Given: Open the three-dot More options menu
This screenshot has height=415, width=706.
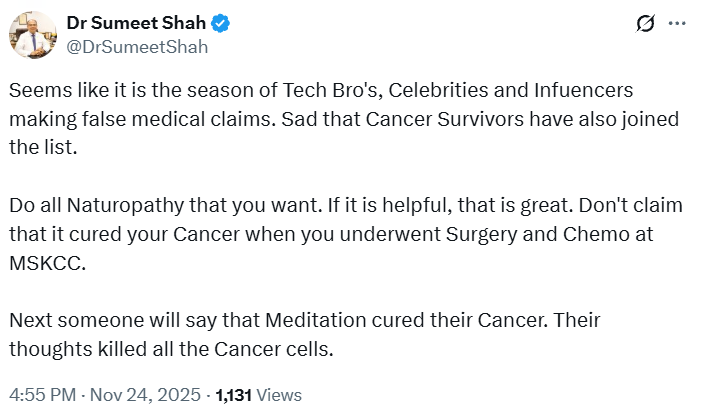Looking at the screenshot, I should point(677,24).
